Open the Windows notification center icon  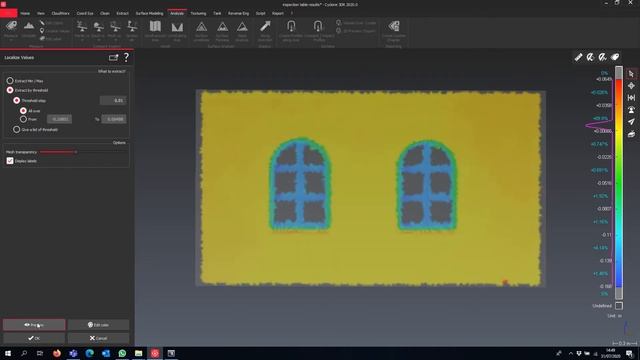point(629,353)
